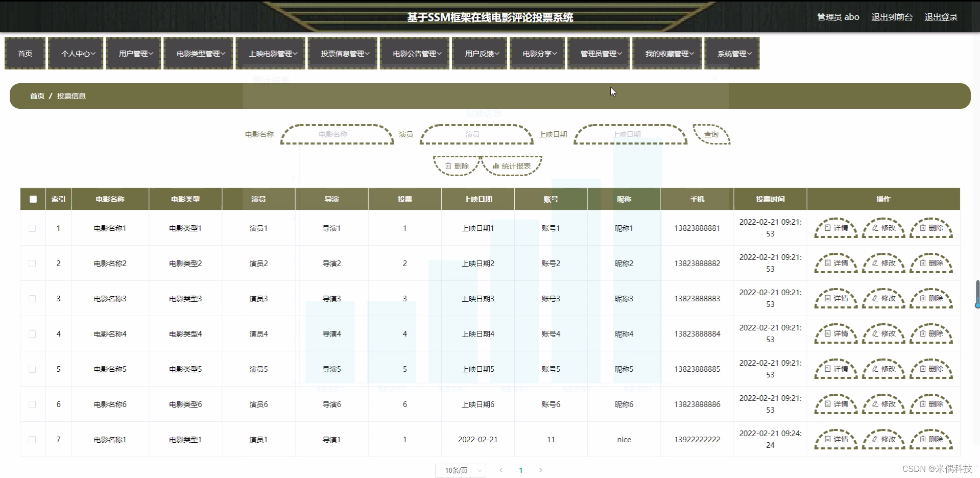Click the 查询 search button
The height and width of the screenshot is (478, 980).
click(711, 134)
